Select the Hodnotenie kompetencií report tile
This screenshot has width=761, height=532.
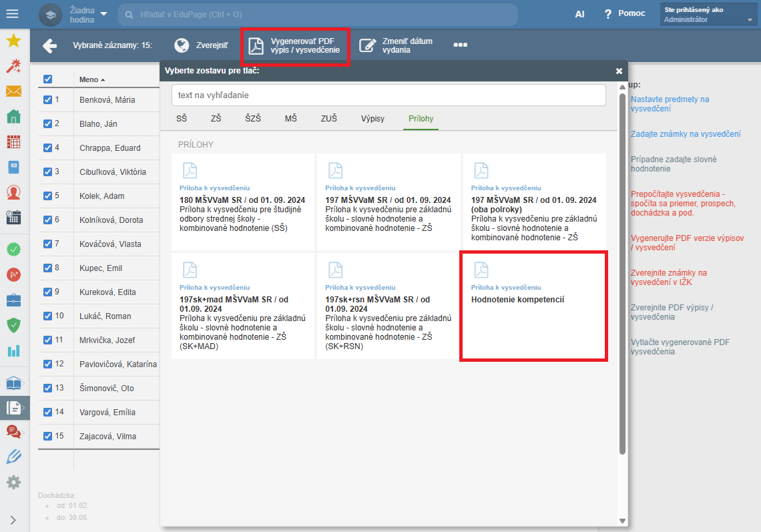pos(534,306)
